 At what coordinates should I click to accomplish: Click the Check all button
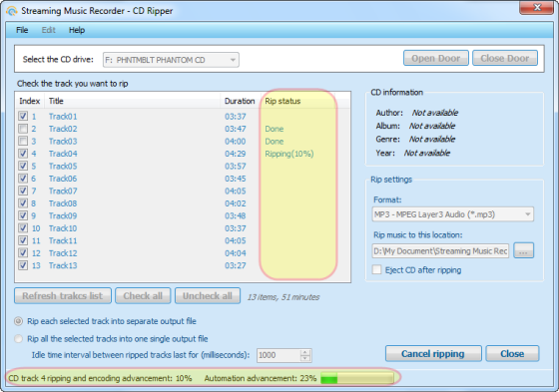(143, 296)
